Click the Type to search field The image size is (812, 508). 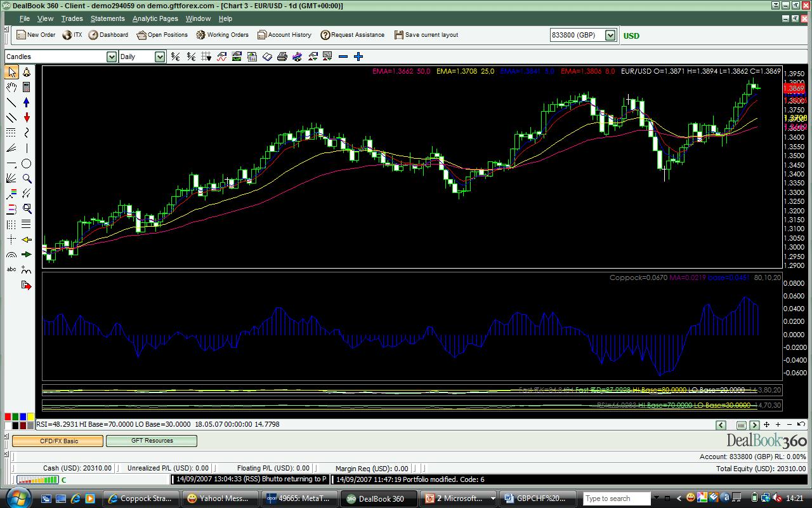pos(617,498)
